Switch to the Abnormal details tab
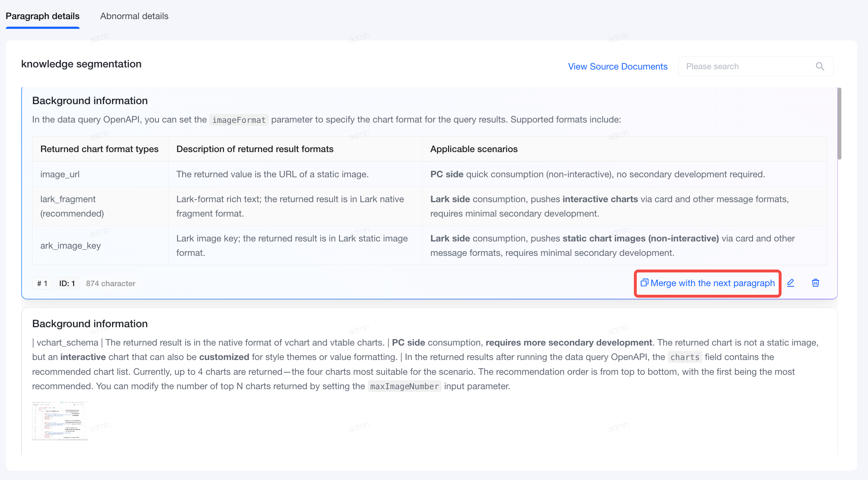Screen dimensions: 868x480 click(x=134, y=16)
